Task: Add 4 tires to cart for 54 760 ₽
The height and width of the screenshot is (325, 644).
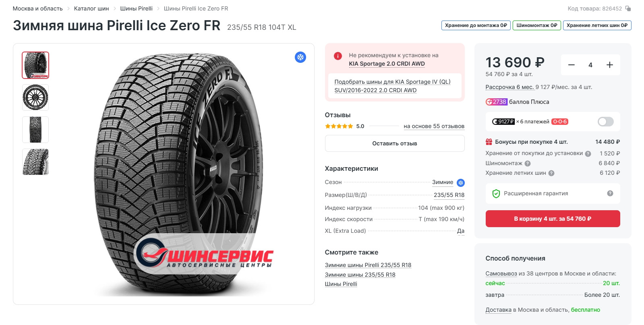Action: (553, 219)
